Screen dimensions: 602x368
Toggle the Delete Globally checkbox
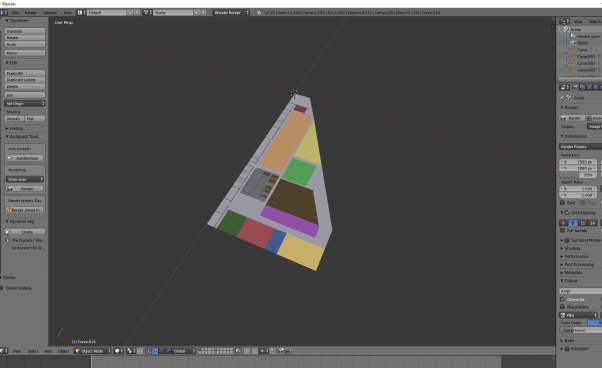pyautogui.click(x=2, y=288)
